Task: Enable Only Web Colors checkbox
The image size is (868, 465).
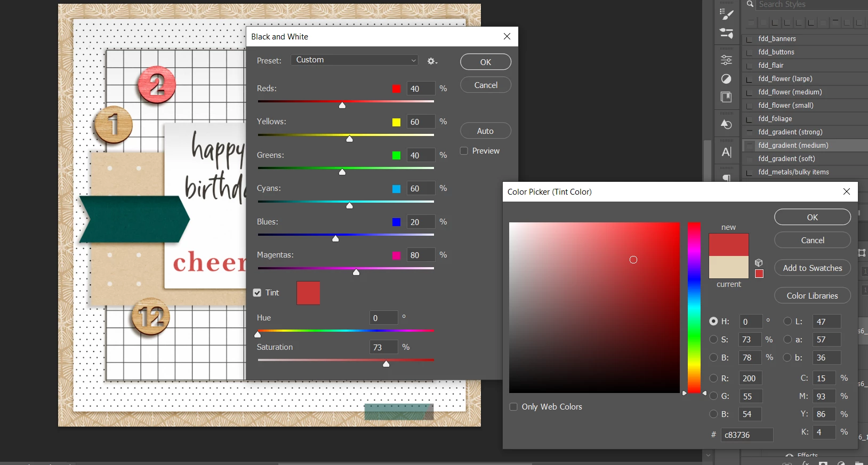Action: [x=513, y=407]
